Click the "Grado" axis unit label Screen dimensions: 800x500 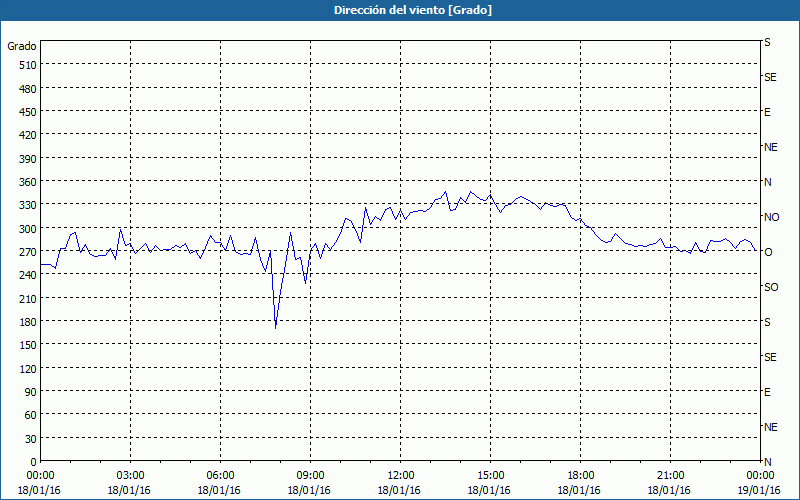click(22, 46)
